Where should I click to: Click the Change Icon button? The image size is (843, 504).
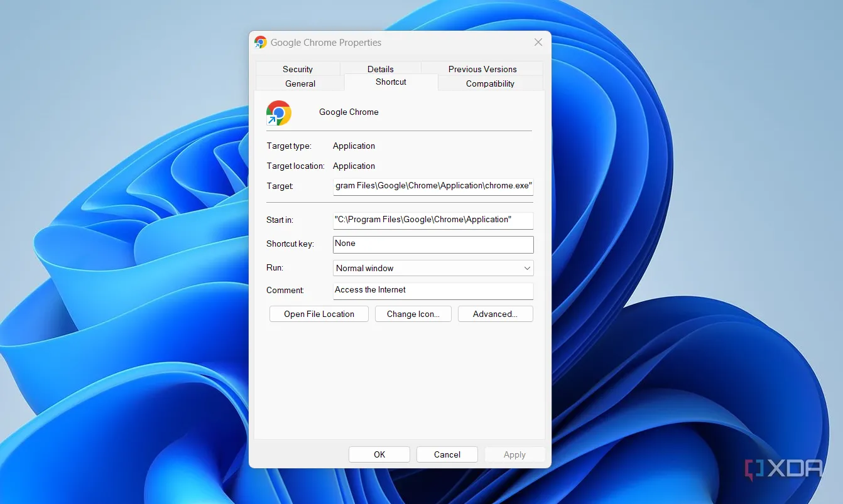pos(413,314)
